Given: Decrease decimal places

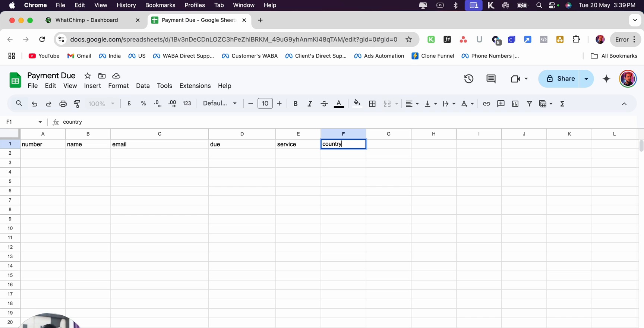Looking at the screenshot, I should (x=158, y=104).
